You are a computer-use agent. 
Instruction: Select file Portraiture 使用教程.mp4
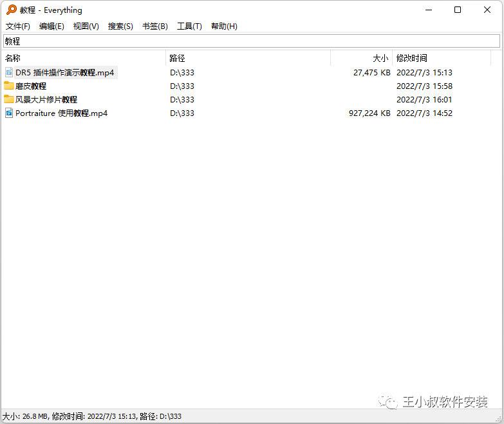[x=61, y=113]
